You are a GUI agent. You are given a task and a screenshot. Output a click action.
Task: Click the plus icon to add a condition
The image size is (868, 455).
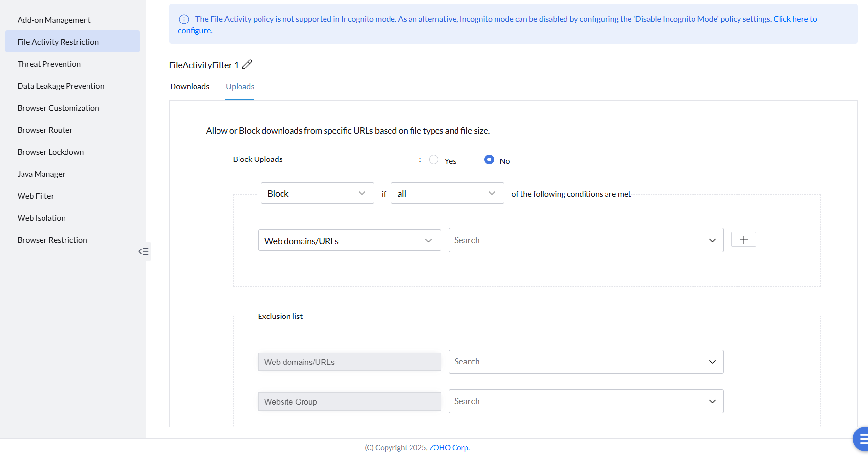coord(743,240)
